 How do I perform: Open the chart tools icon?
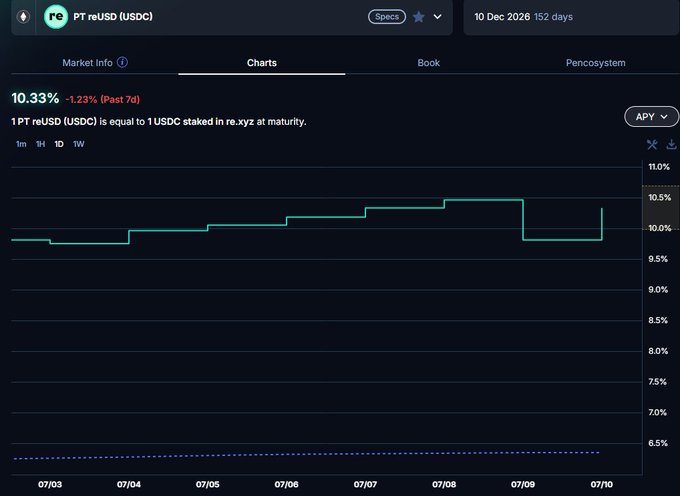pyautogui.click(x=652, y=144)
